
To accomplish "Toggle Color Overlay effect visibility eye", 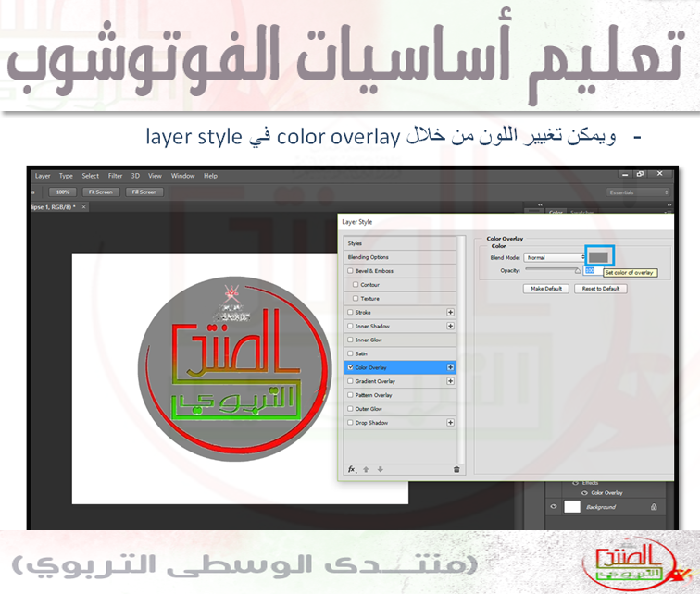I will coord(584,493).
